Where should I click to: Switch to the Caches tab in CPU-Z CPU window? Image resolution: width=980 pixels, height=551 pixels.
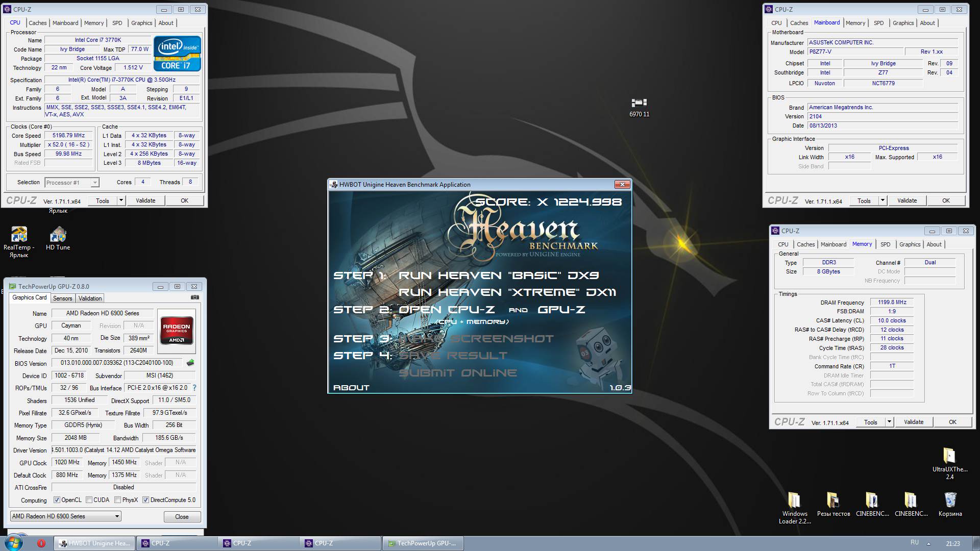click(37, 23)
